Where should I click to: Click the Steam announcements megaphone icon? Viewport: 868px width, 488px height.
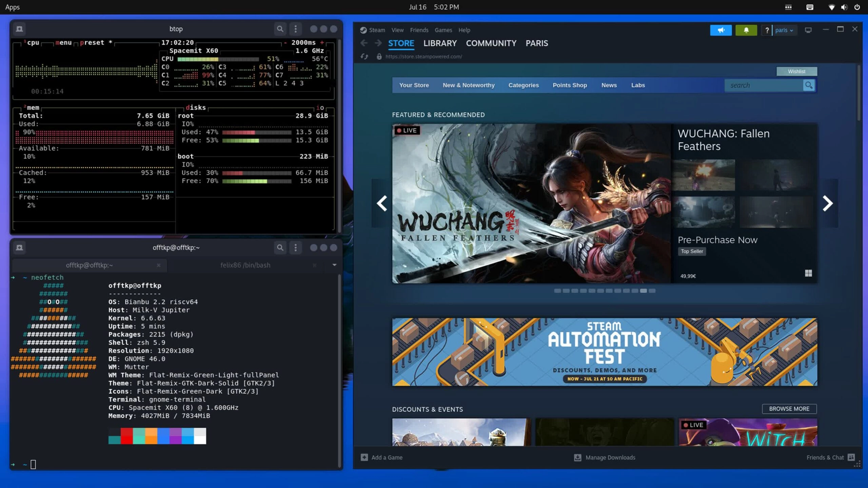(x=721, y=30)
